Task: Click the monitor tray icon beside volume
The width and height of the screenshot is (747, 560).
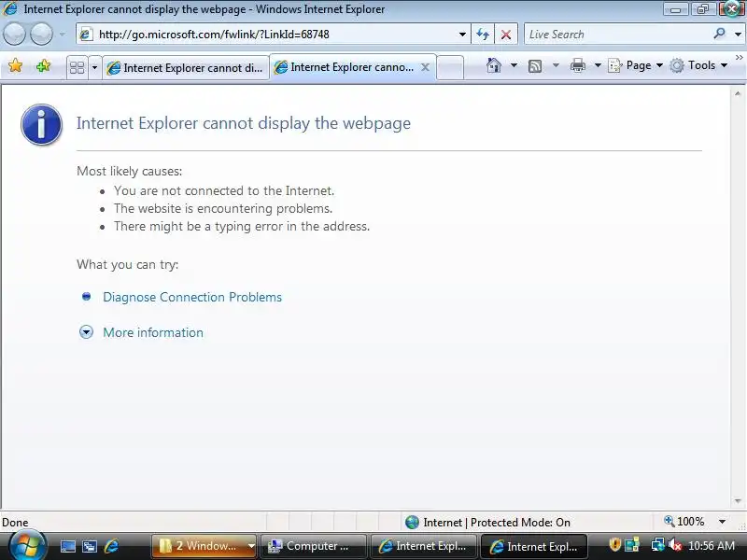Action: 657,544
